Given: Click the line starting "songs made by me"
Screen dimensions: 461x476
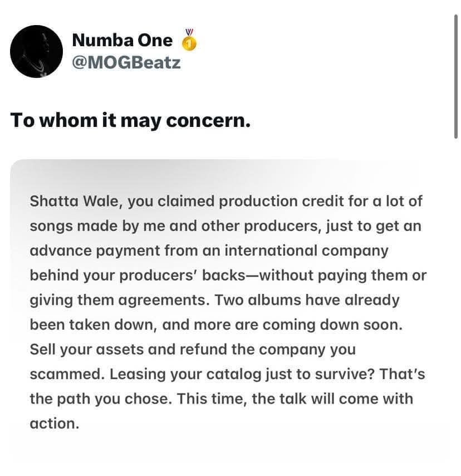Looking at the screenshot, I should [225, 226].
